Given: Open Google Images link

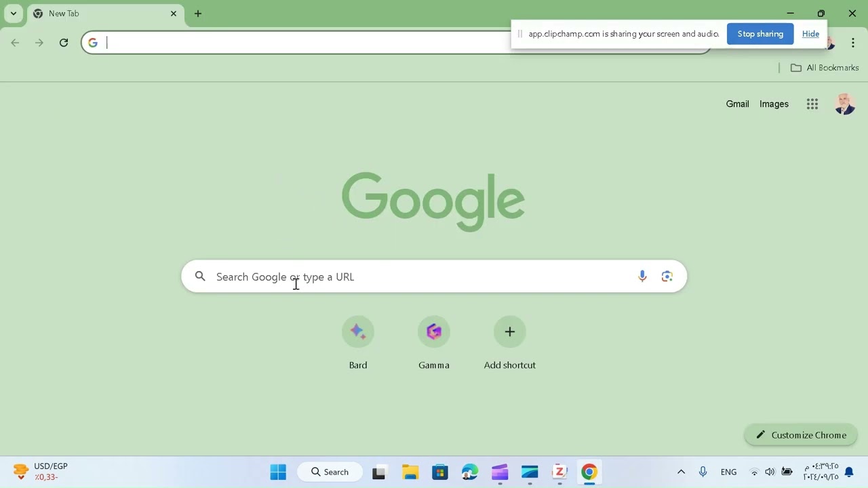Looking at the screenshot, I should tap(774, 104).
